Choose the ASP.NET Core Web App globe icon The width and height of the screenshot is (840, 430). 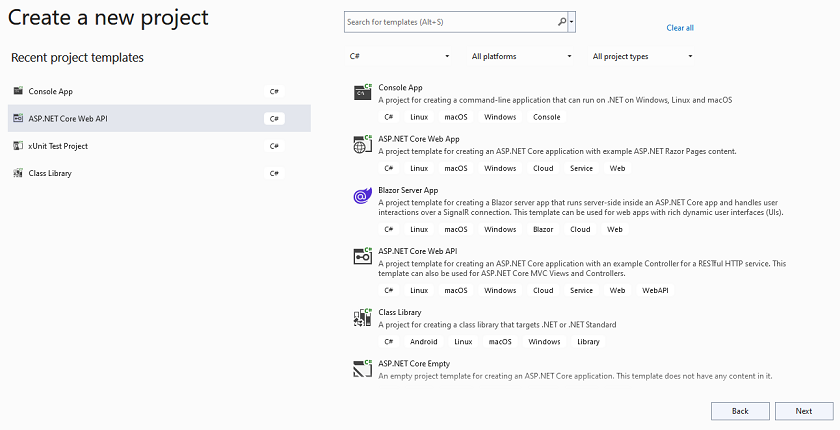(363, 144)
